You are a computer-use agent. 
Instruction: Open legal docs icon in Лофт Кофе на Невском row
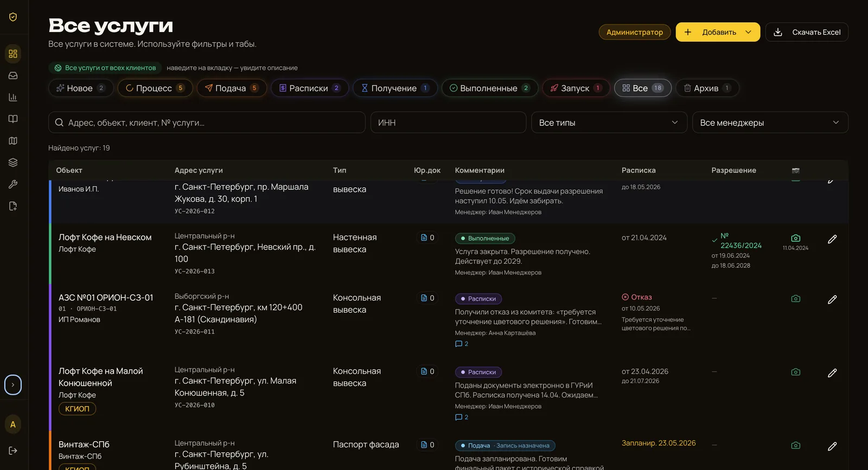pos(427,237)
